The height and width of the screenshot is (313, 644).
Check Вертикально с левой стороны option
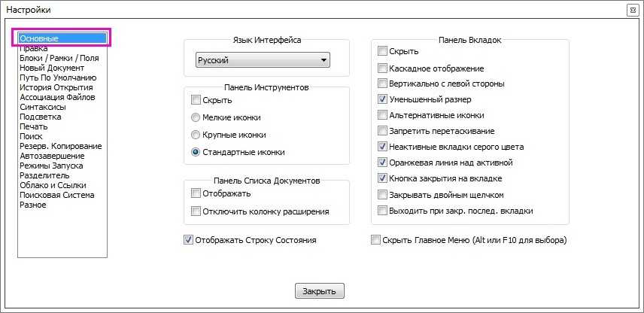point(383,84)
